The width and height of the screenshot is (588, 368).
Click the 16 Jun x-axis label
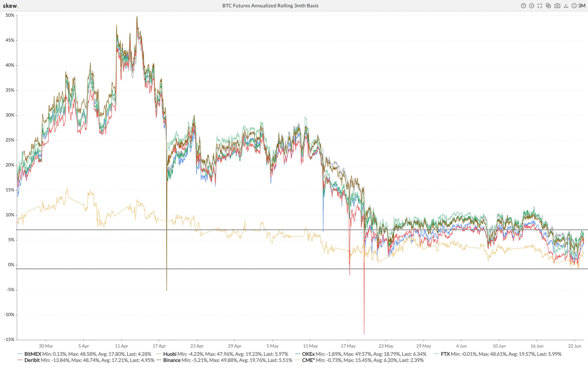pyautogui.click(x=537, y=346)
